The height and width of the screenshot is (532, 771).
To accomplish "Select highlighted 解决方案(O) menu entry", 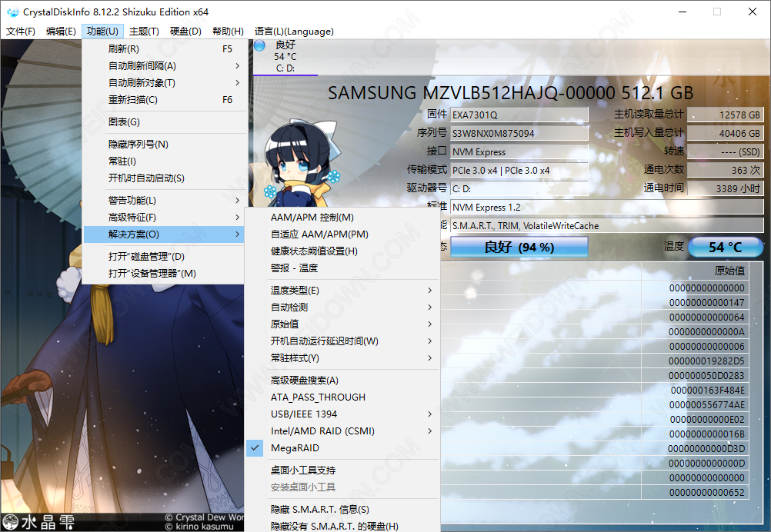I will (x=164, y=234).
